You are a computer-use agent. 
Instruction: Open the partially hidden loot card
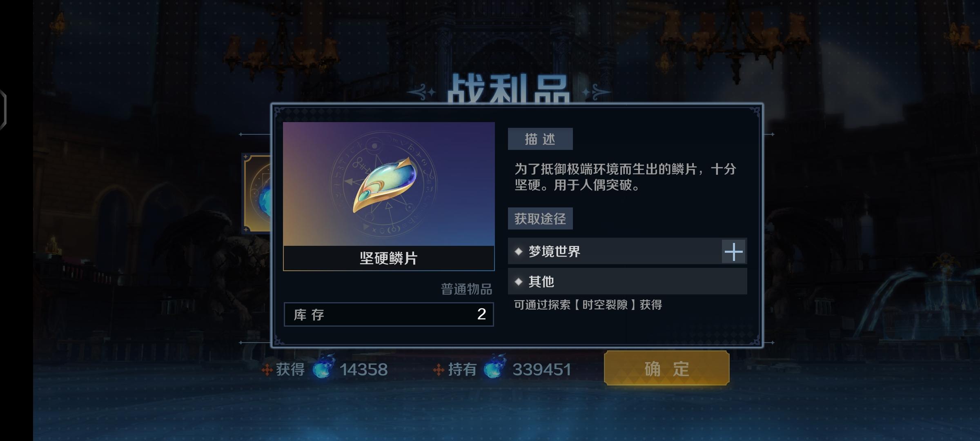pyautogui.click(x=257, y=194)
